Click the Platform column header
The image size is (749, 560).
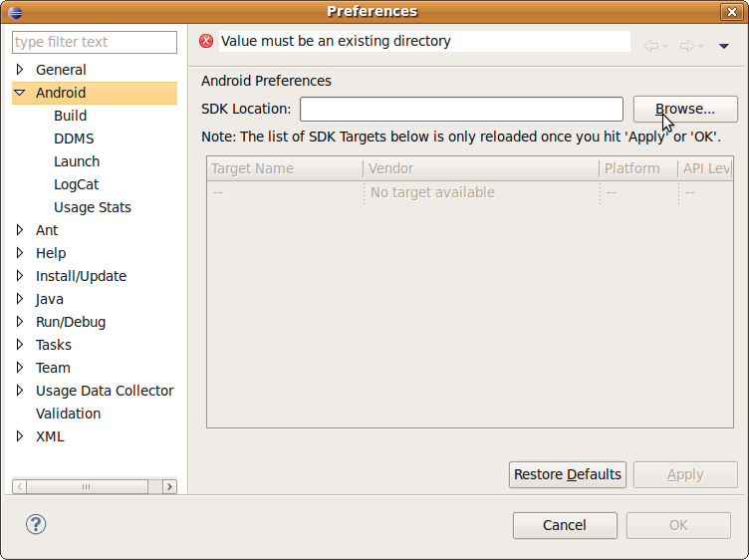(638, 168)
